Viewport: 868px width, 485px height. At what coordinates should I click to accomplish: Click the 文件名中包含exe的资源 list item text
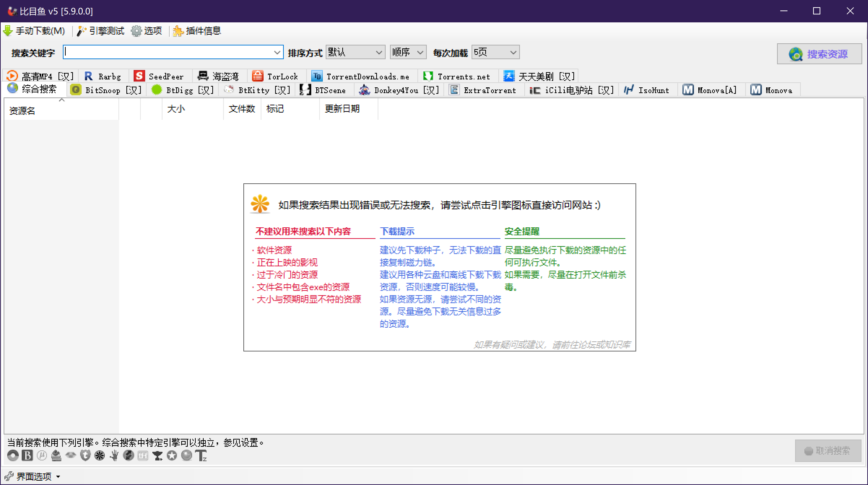pos(303,287)
